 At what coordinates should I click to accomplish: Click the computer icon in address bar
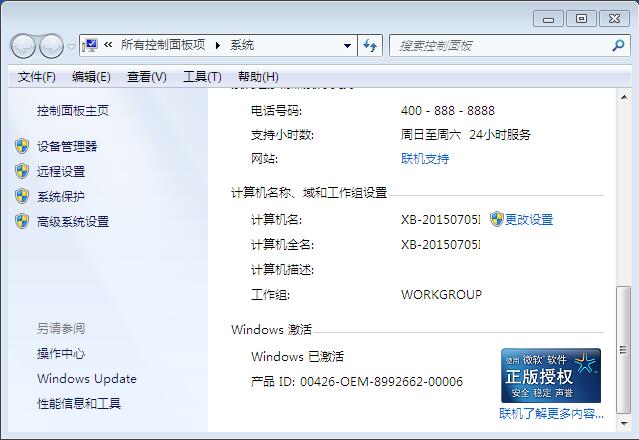pyautogui.click(x=92, y=45)
